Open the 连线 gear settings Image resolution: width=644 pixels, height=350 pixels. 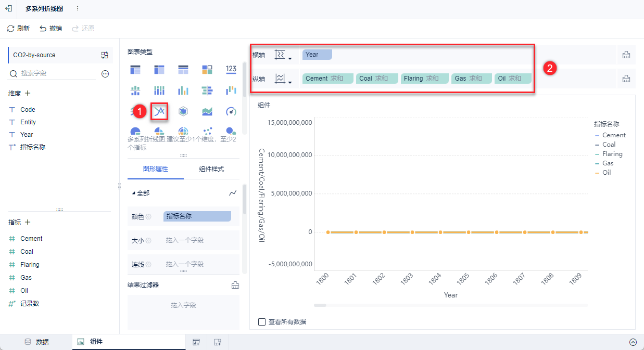coord(148,265)
